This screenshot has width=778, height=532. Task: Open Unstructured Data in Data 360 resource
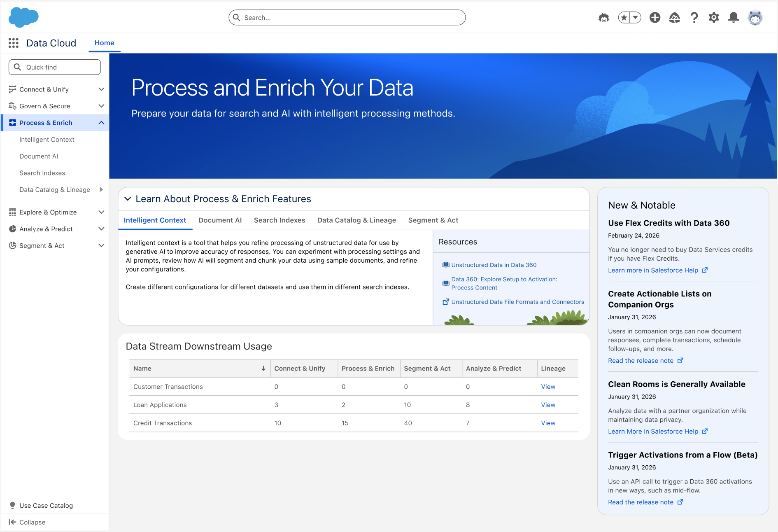494,265
